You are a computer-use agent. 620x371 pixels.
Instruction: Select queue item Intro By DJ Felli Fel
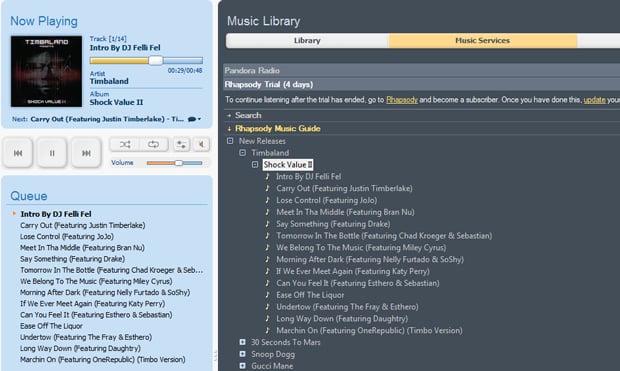[56, 214]
